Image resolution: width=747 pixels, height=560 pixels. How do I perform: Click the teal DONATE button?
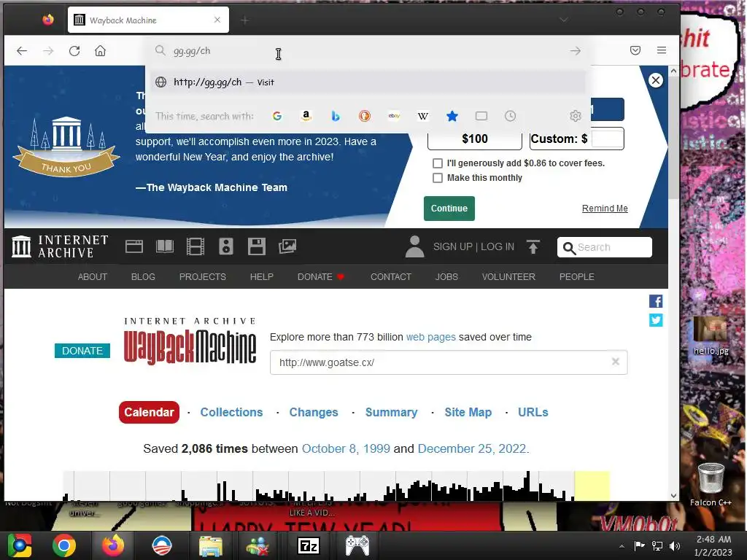[x=82, y=351]
